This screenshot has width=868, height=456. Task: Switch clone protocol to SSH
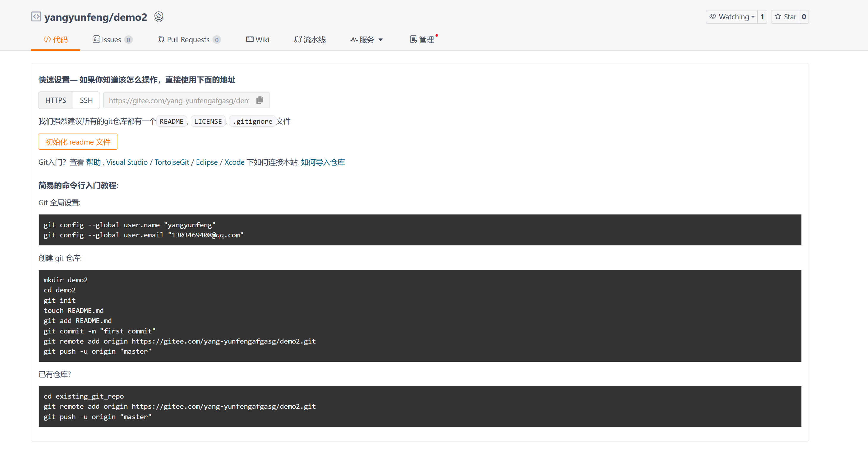86,100
